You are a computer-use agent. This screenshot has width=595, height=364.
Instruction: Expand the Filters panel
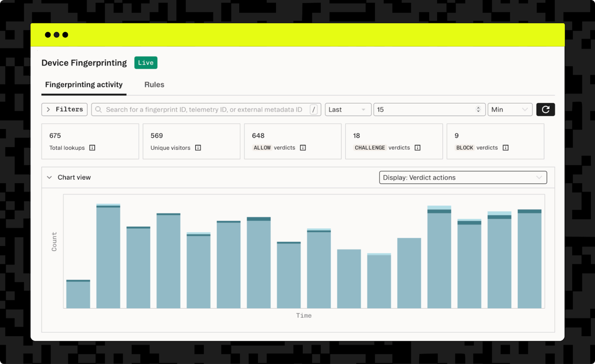[x=64, y=110]
